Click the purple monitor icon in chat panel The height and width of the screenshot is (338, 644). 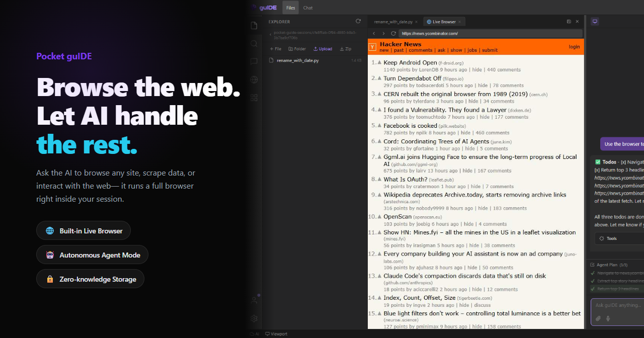[595, 22]
